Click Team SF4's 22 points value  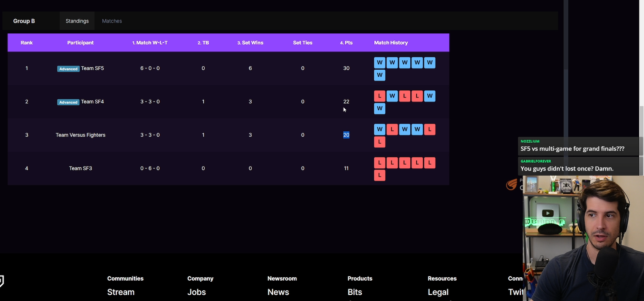pyautogui.click(x=346, y=102)
